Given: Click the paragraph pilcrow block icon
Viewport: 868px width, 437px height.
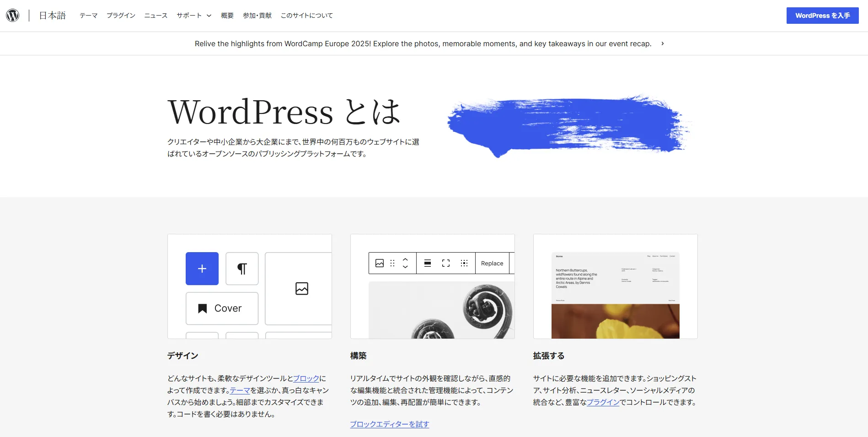Looking at the screenshot, I should [242, 269].
